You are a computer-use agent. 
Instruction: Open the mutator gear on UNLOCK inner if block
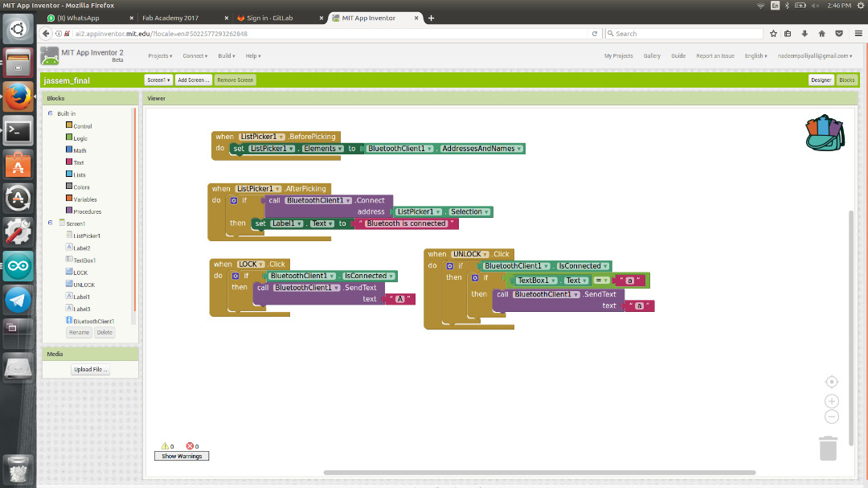(475, 278)
